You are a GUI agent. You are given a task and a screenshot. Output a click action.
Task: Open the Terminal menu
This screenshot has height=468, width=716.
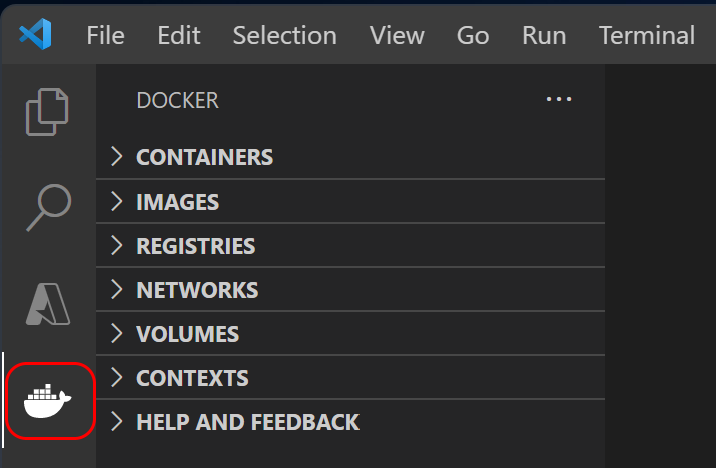[646, 35]
